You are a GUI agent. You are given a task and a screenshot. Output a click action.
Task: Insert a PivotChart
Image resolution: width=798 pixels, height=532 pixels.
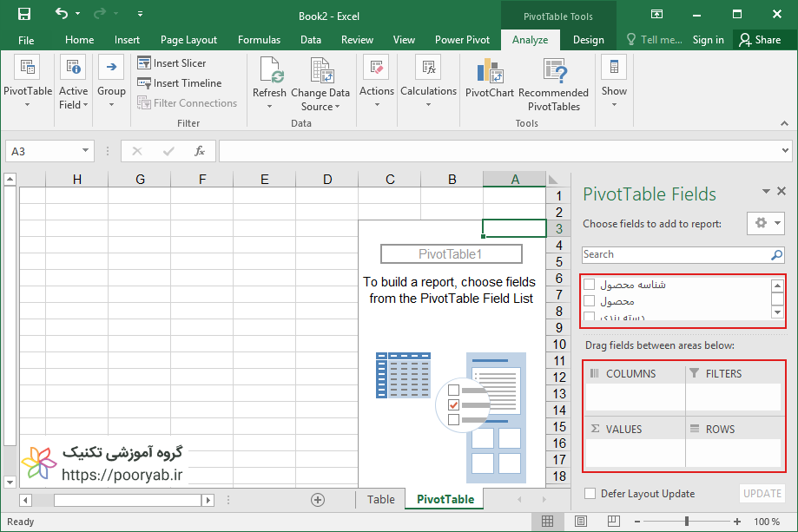[x=490, y=78]
